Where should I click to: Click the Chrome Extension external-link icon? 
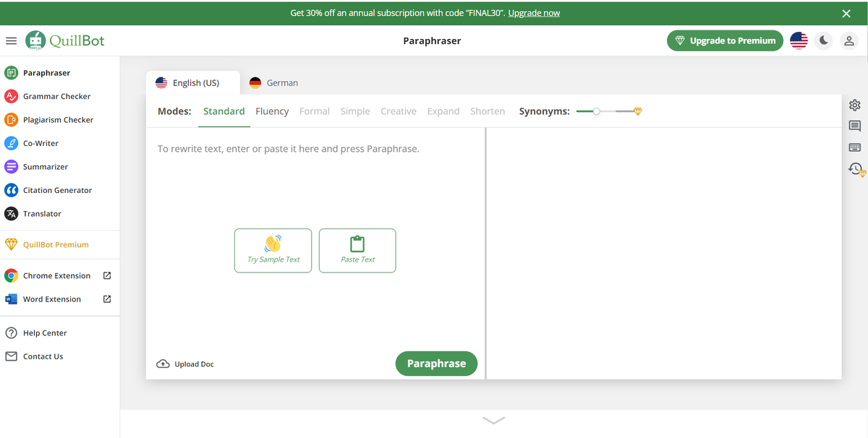pyautogui.click(x=107, y=275)
